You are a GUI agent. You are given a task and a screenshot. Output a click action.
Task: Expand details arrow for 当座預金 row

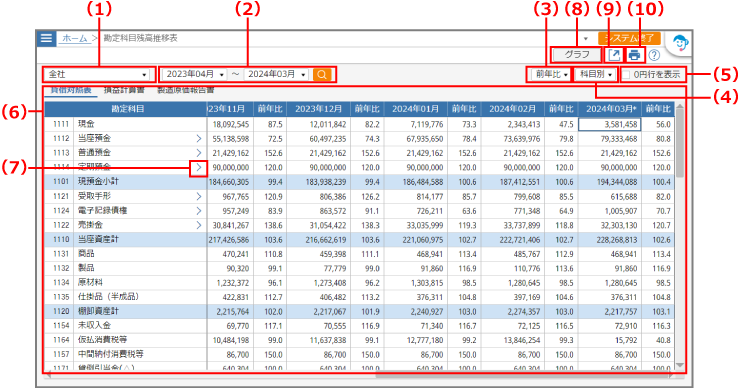(x=199, y=139)
